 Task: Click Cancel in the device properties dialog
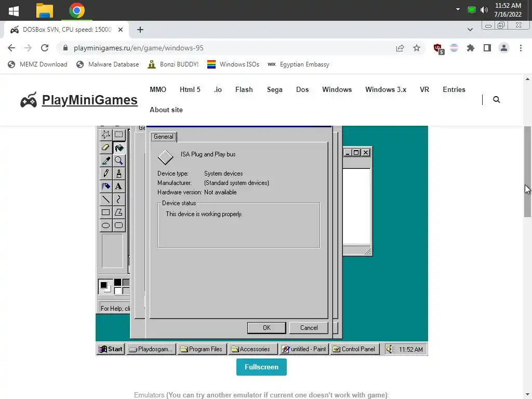coord(309,328)
